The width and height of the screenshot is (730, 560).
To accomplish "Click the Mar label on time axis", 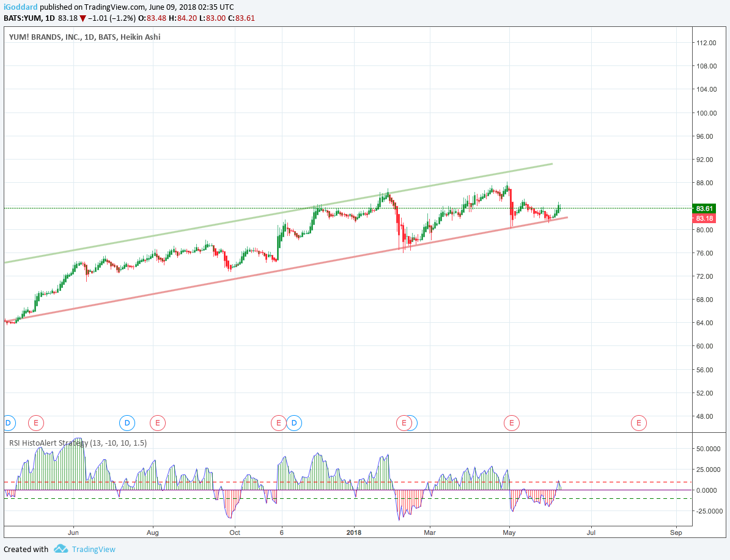I will tap(430, 532).
